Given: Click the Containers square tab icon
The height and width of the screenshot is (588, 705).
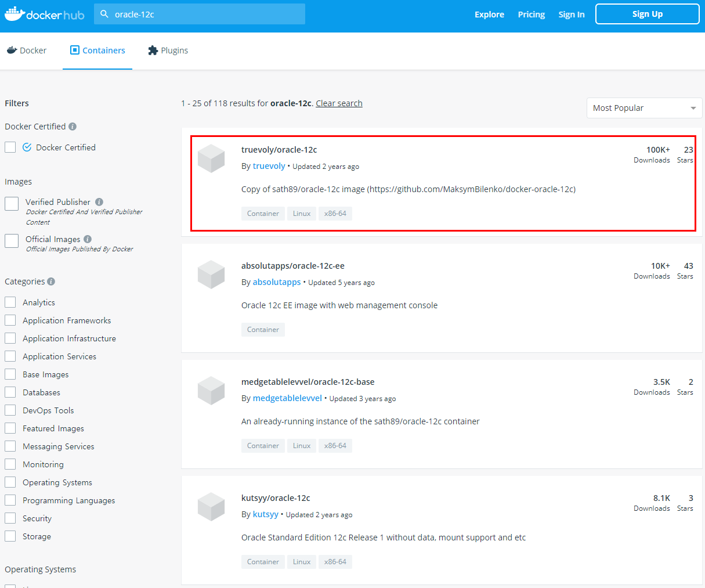Looking at the screenshot, I should (74, 50).
